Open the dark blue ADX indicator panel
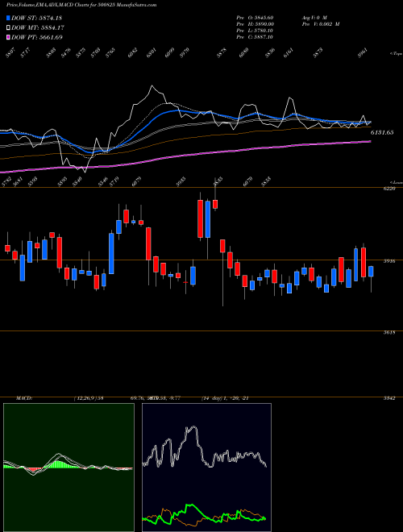 206,468
